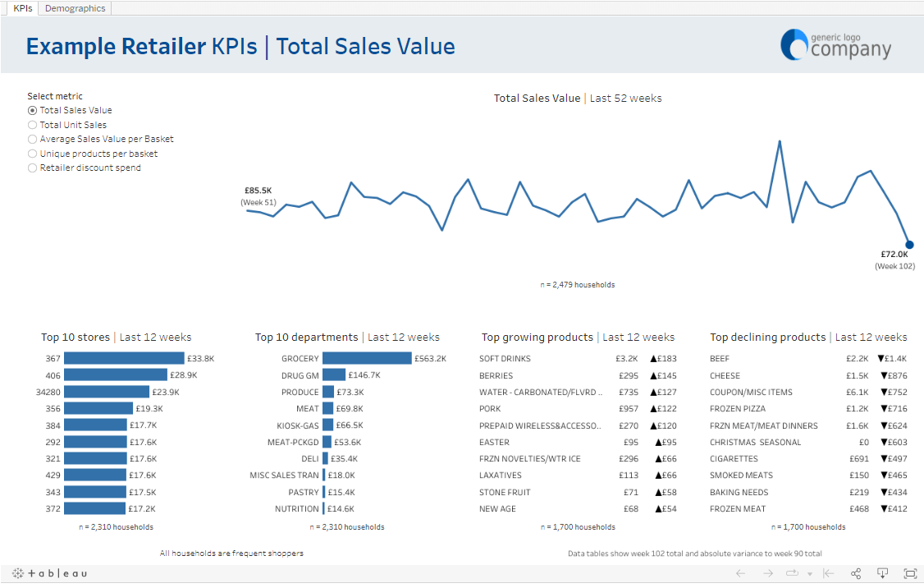924x588 pixels.
Task: Toggle the Full Screen icon
Action: (910, 573)
